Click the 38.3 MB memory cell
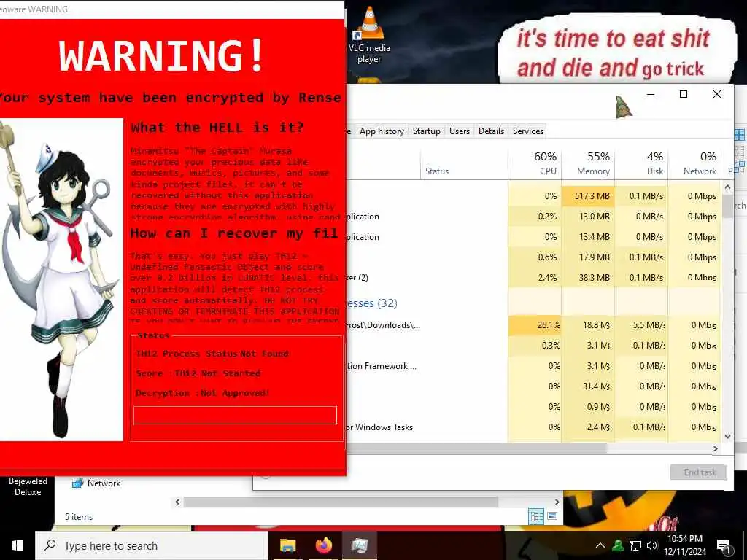This screenshot has height=560, width=747. 589,278
